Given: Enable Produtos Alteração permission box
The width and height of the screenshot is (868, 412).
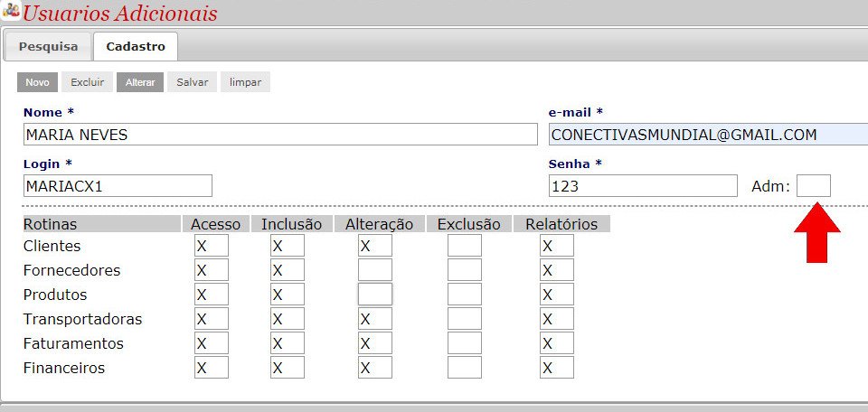Looking at the screenshot, I should [x=374, y=295].
